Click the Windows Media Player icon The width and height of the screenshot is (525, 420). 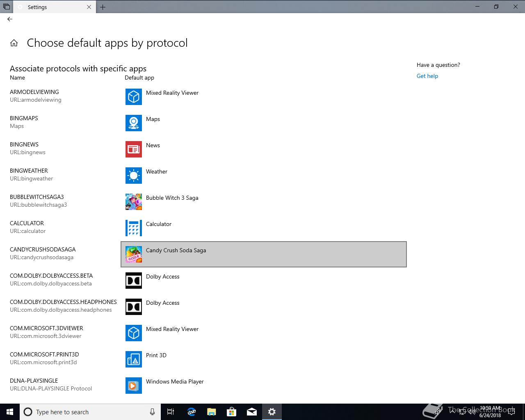click(134, 386)
